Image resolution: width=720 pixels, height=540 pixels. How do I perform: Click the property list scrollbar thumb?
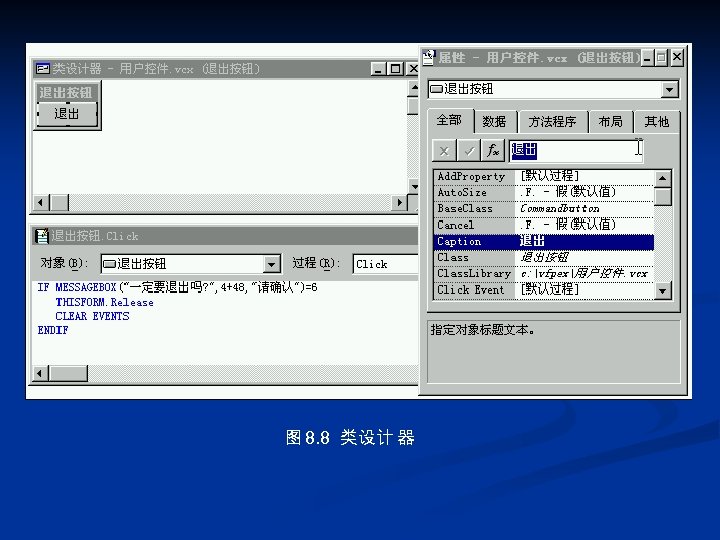662,197
